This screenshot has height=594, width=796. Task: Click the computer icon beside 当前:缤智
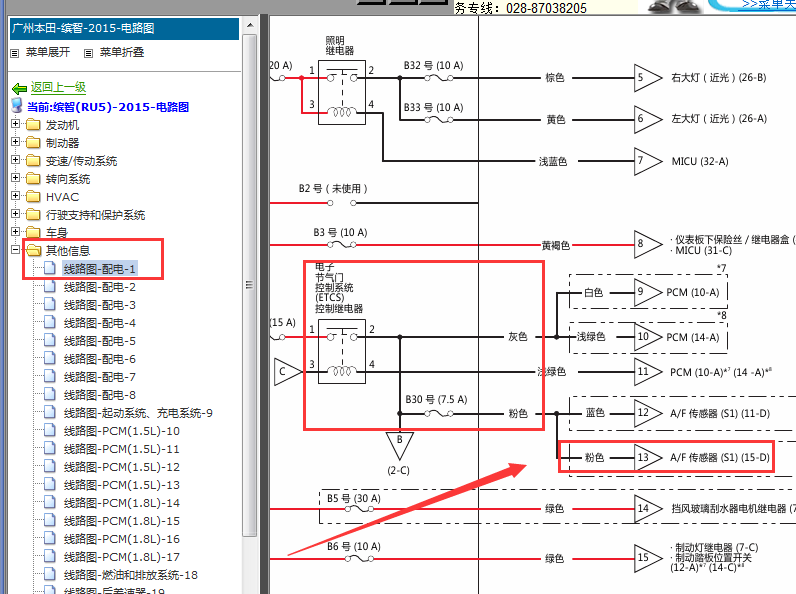(17, 106)
